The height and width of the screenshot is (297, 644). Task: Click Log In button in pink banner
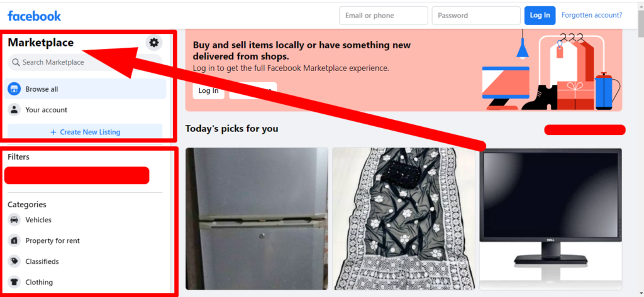209,90
